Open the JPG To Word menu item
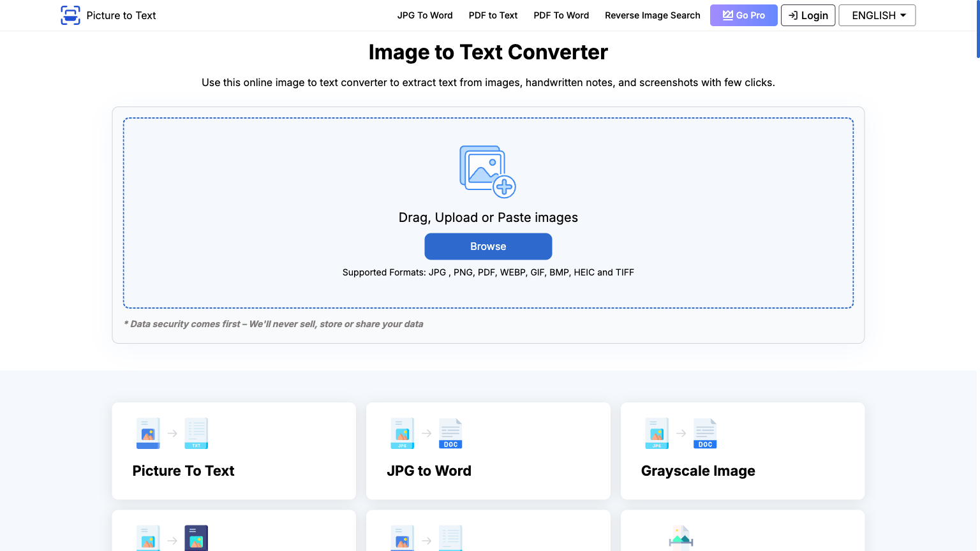980x551 pixels. click(x=425, y=15)
